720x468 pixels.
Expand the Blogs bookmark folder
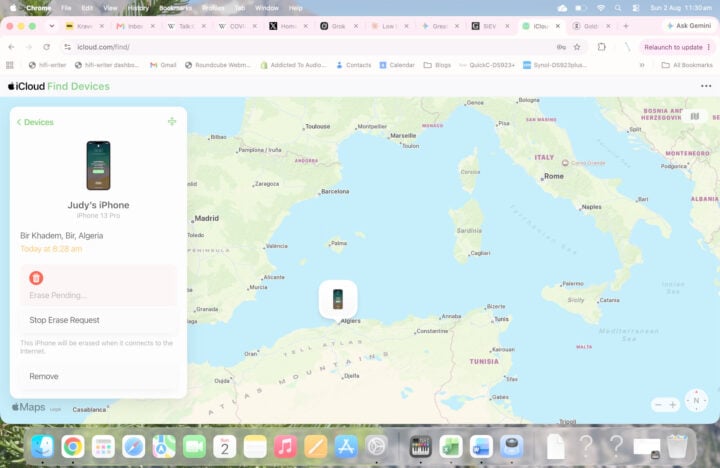437,65
